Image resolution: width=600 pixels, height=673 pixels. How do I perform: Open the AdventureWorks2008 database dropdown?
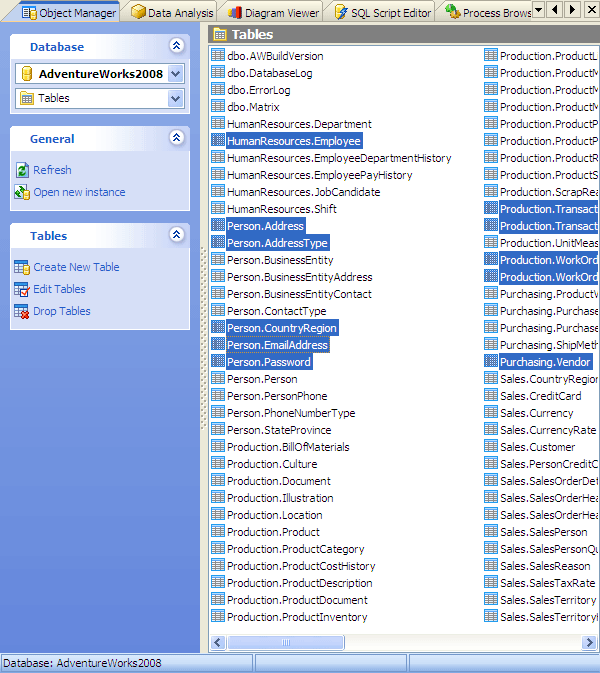point(176,74)
